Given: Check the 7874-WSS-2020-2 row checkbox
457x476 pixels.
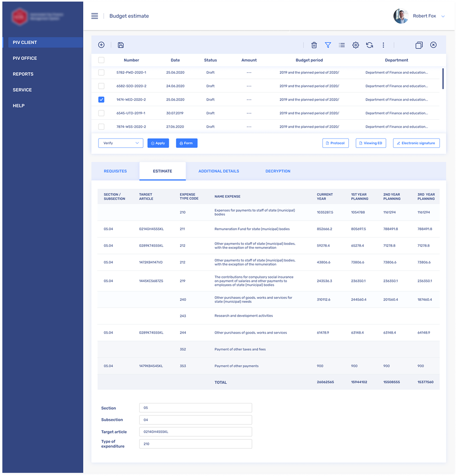Looking at the screenshot, I should [101, 127].
